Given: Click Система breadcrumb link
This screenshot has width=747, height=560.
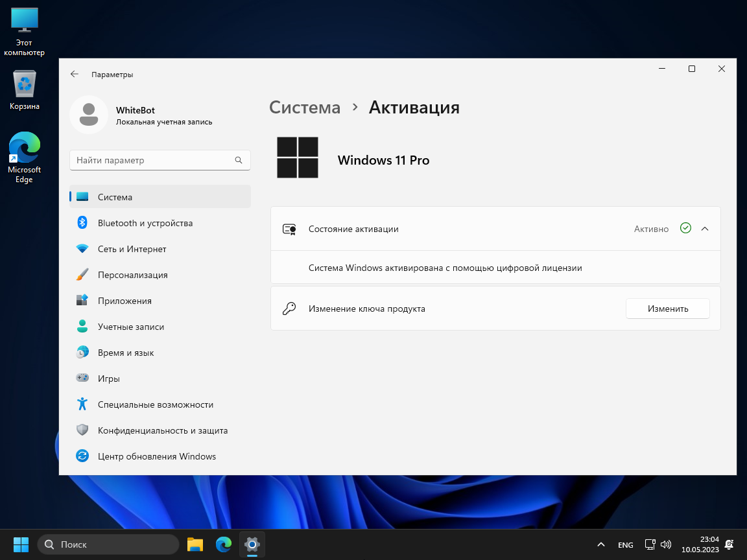Looking at the screenshot, I should click(x=305, y=108).
